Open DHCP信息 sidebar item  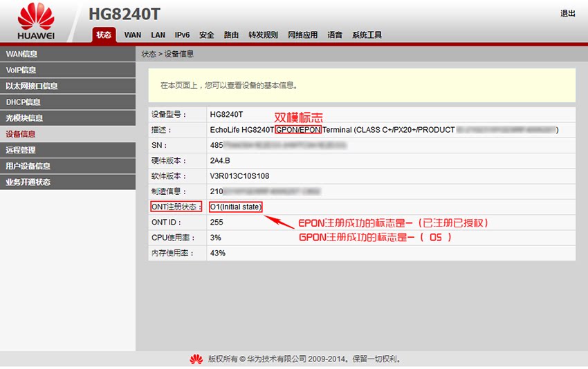68,102
